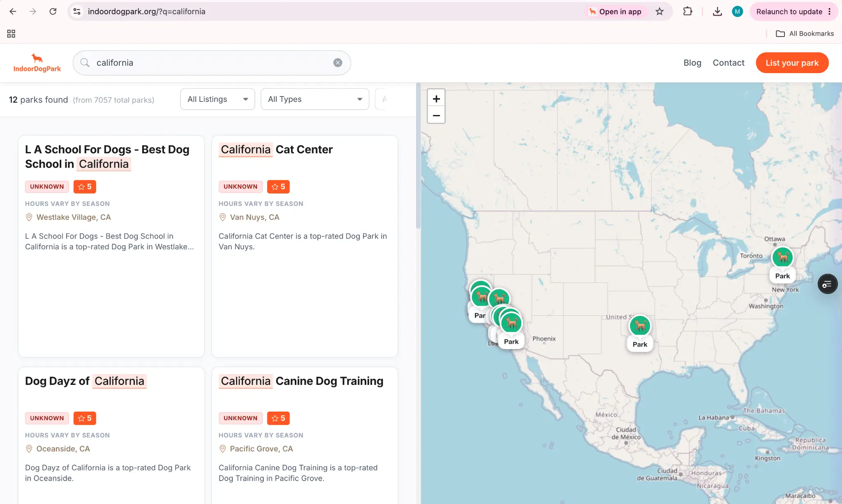This screenshot has height=504, width=842.
Task: Click the Washington label on the map
Action: click(x=766, y=306)
